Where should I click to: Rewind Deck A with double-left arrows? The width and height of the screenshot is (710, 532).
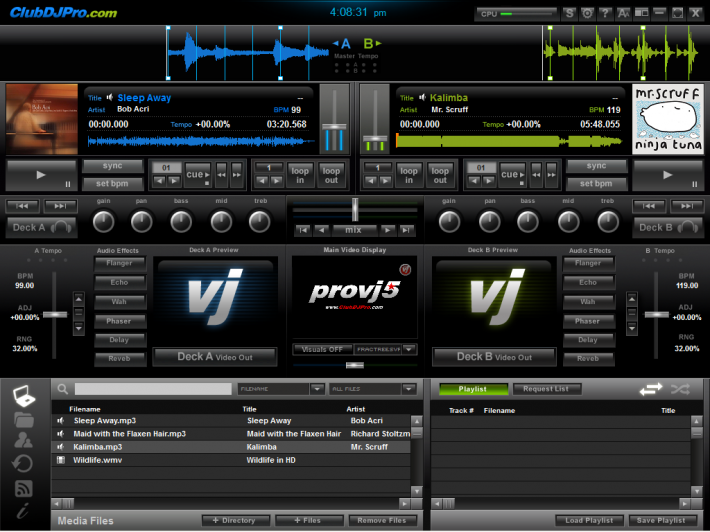[221, 175]
